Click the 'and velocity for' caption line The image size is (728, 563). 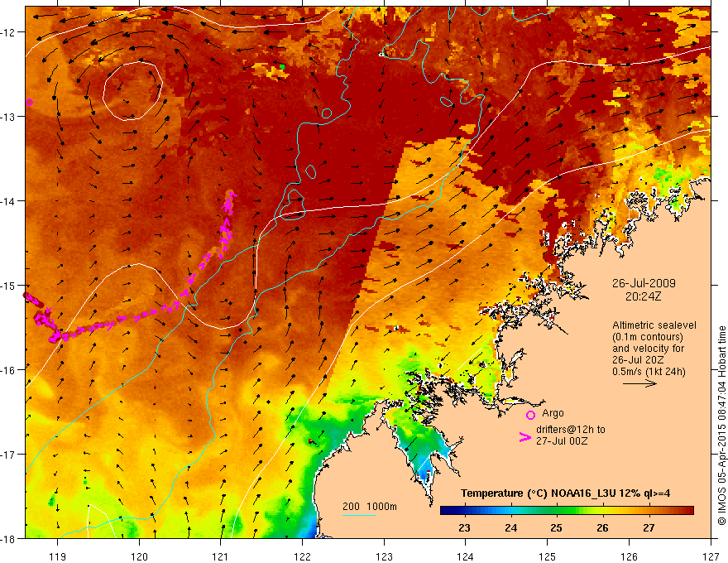coord(648,349)
